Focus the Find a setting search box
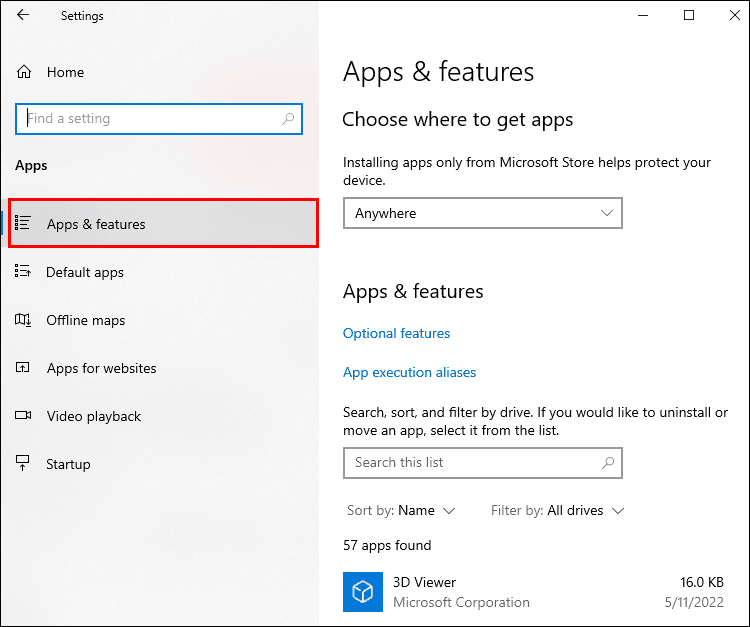The width and height of the screenshot is (750, 627). click(x=159, y=119)
